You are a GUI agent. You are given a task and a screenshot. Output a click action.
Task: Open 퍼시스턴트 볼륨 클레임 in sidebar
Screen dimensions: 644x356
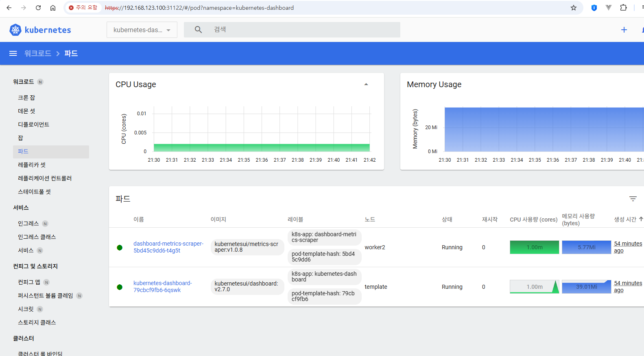coord(45,296)
